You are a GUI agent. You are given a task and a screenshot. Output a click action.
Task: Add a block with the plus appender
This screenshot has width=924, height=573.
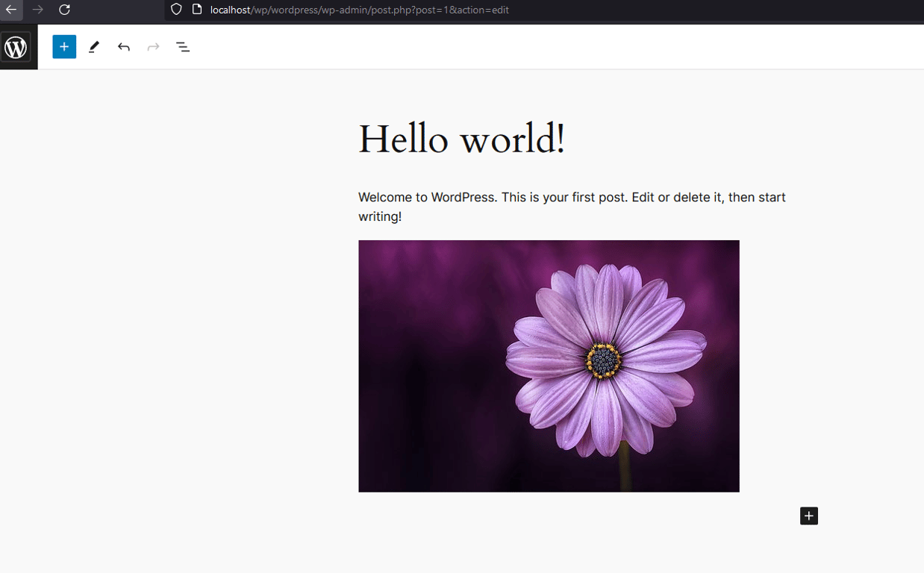pos(808,516)
